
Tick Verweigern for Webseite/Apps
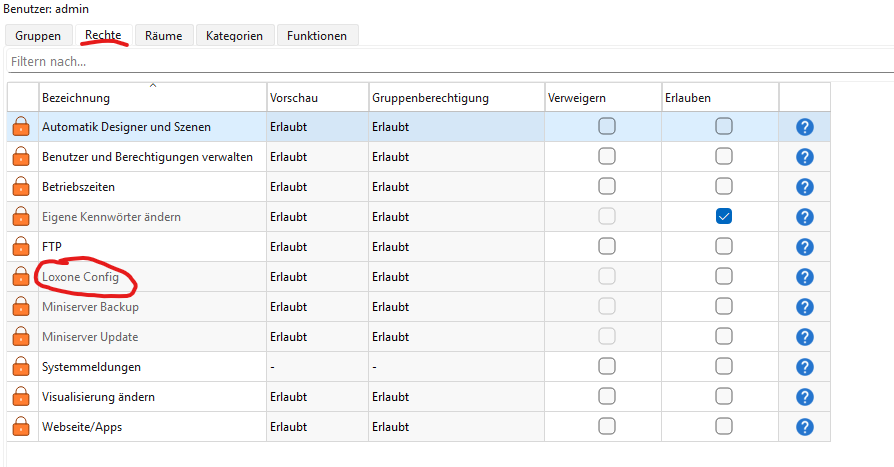(x=607, y=426)
